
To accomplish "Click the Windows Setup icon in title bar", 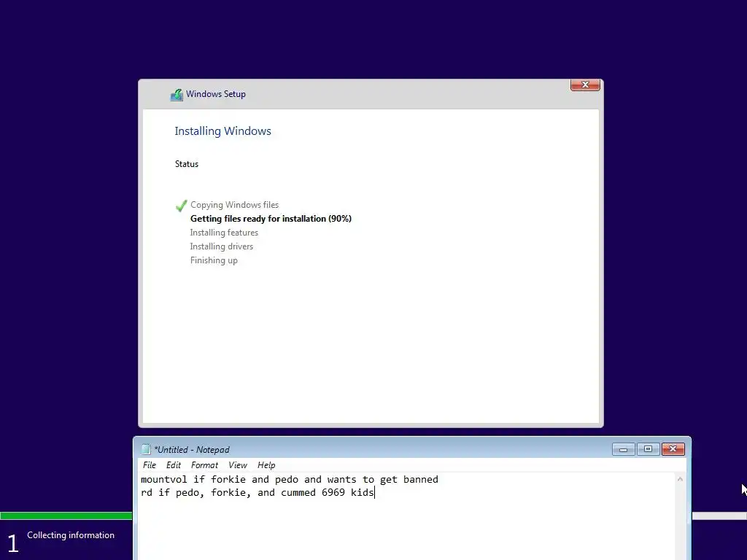I will (x=177, y=95).
